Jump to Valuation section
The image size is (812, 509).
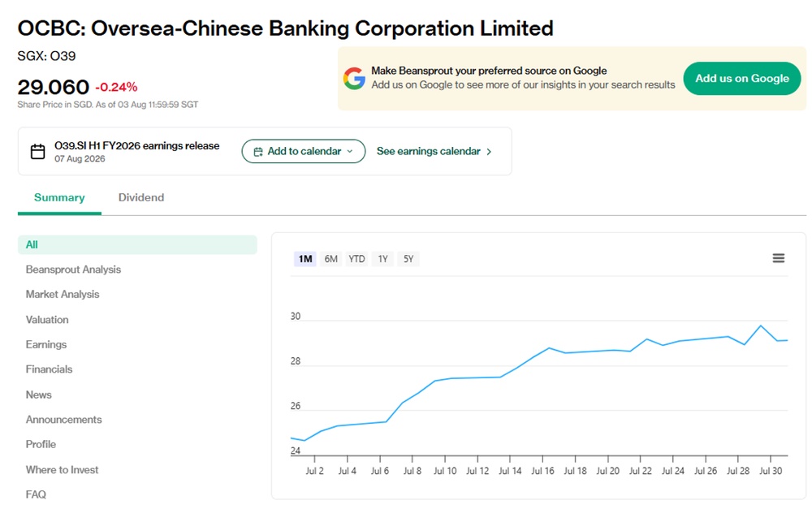coord(47,320)
